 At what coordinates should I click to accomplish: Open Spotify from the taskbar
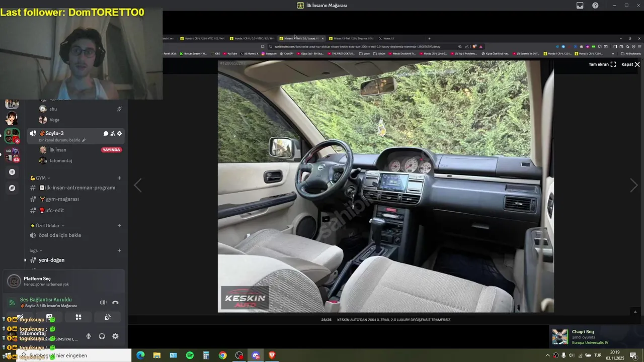(x=190, y=355)
